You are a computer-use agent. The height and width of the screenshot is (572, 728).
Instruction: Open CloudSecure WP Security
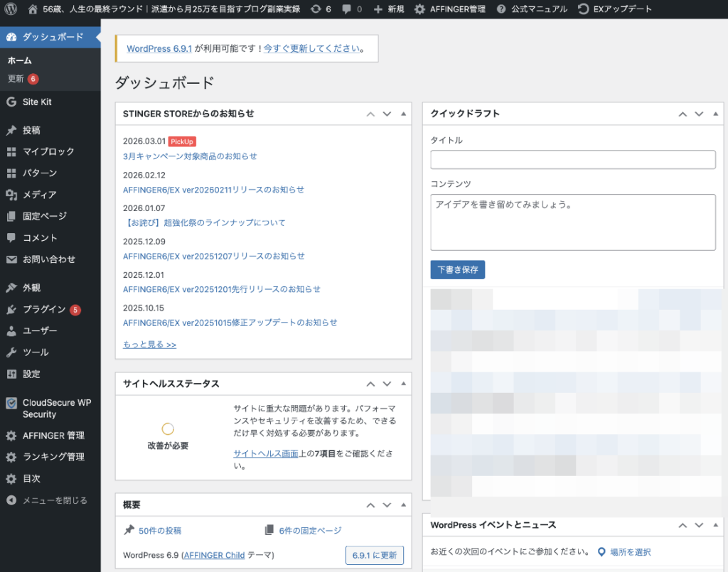point(51,408)
